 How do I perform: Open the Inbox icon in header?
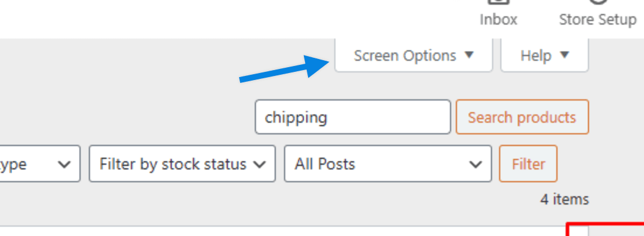click(x=498, y=3)
